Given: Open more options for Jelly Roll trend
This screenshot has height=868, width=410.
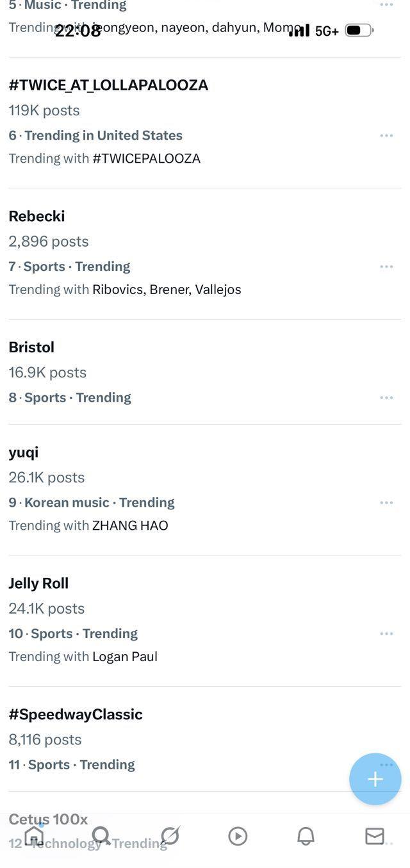Looking at the screenshot, I should coord(386,634).
